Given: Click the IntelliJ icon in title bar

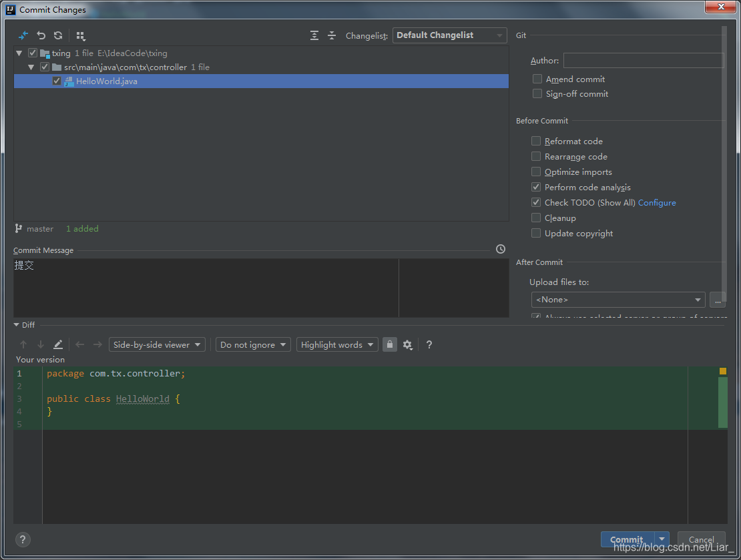Looking at the screenshot, I should [11, 9].
